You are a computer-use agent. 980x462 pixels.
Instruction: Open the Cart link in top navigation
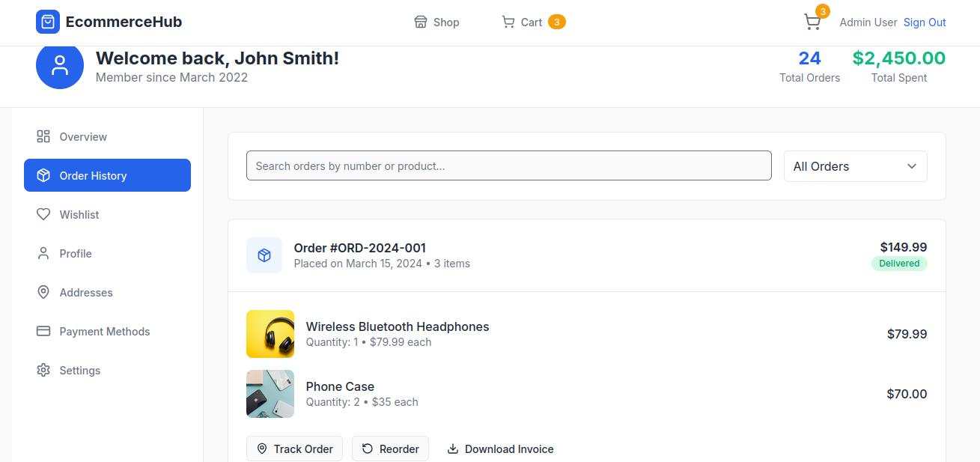click(532, 22)
